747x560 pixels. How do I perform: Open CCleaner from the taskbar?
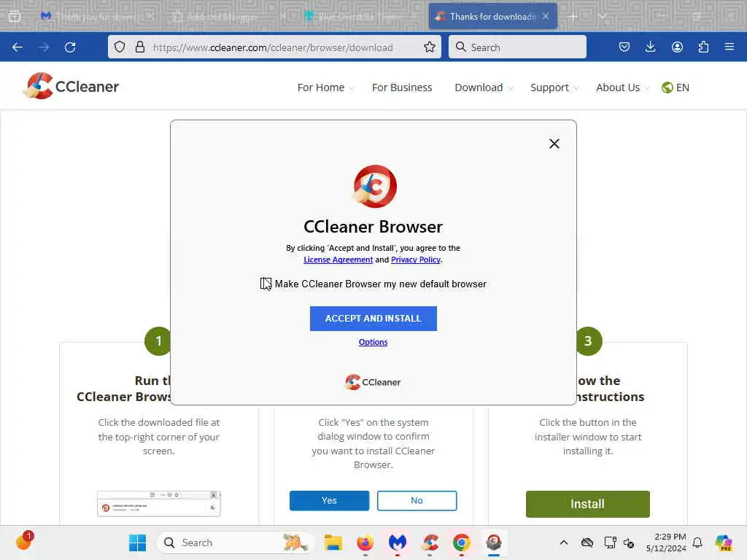click(x=430, y=542)
